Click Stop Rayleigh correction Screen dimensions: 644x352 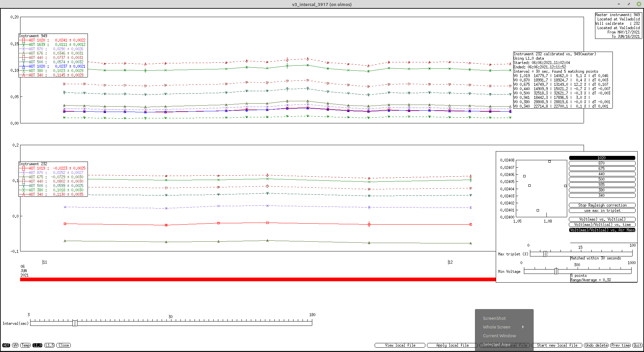click(x=602, y=205)
